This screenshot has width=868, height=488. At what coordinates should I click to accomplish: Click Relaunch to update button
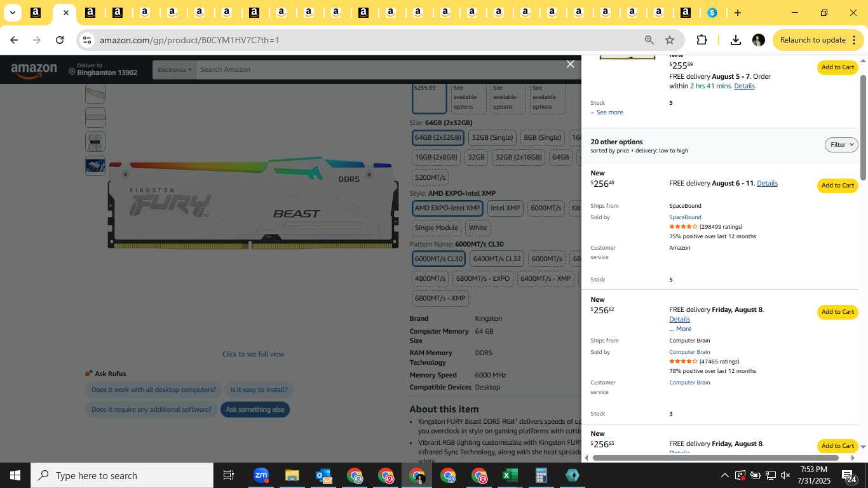pyautogui.click(x=818, y=40)
